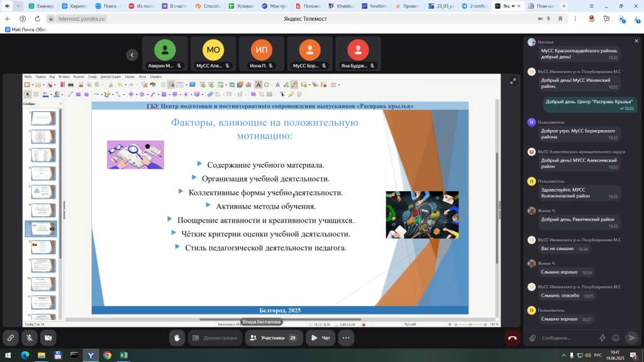The image size is (644, 362).
Task: Raise hand in the Telemost call
Action: (177, 337)
